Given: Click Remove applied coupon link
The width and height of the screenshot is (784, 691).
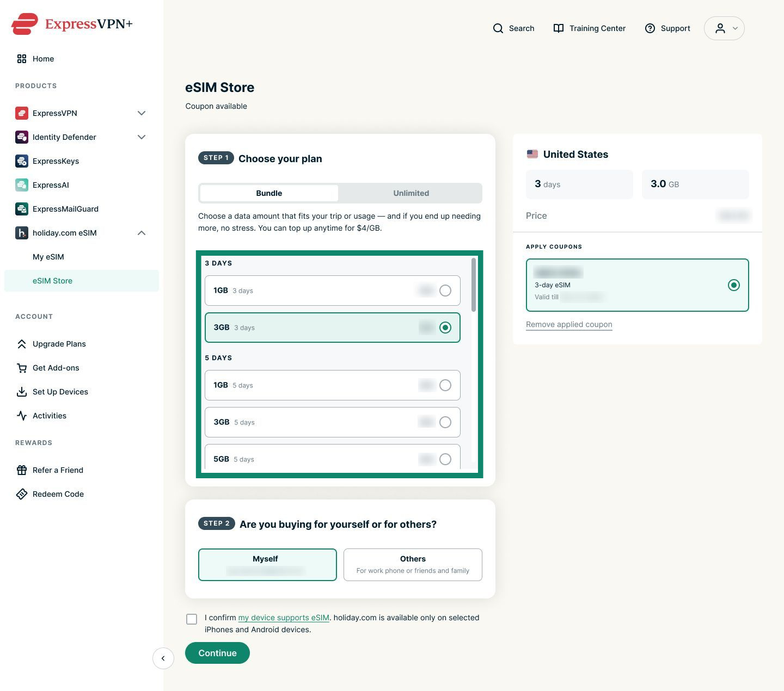Looking at the screenshot, I should click(569, 324).
